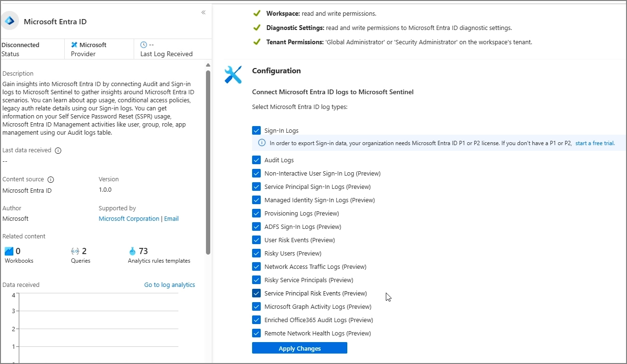
Task: Click the Last Log Received clock icon
Action: [x=144, y=45]
